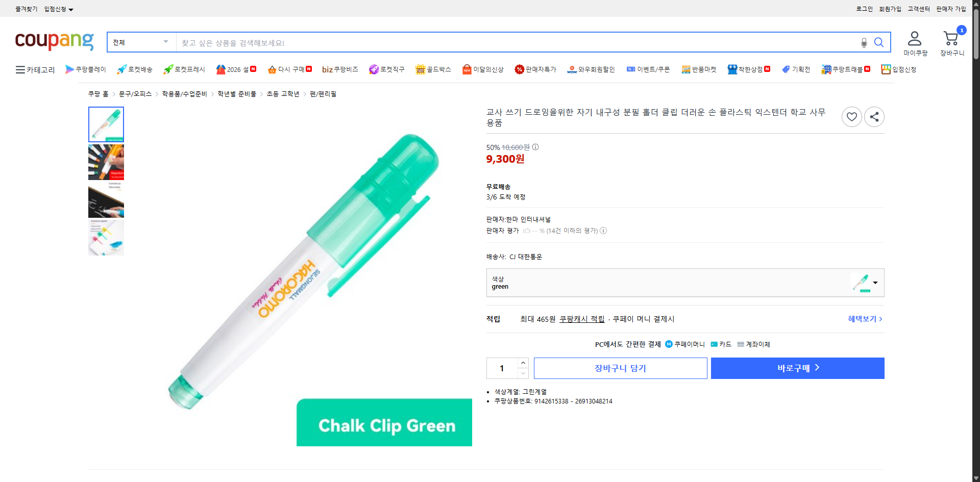Click the 골드박스 gift box icon
This screenshot has height=482, width=980.
pos(420,69)
